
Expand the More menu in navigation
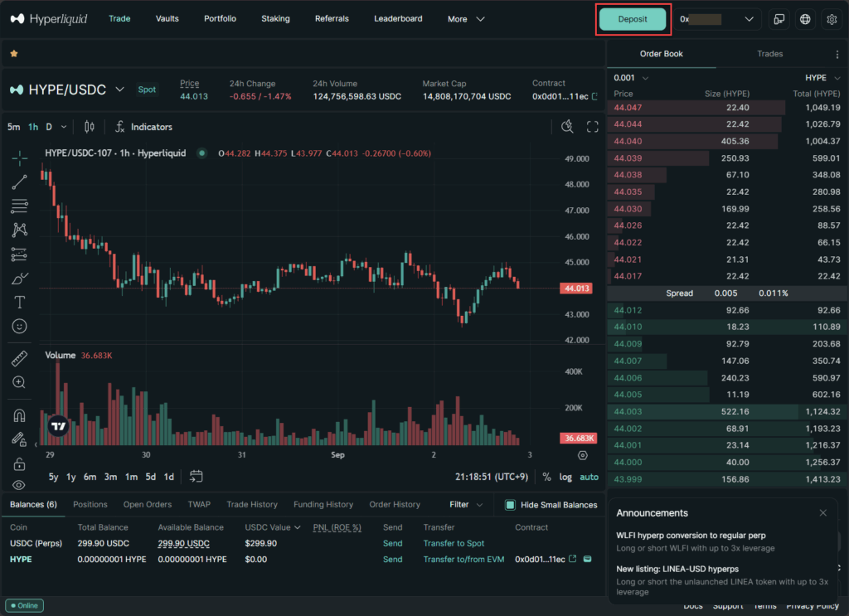(x=466, y=19)
